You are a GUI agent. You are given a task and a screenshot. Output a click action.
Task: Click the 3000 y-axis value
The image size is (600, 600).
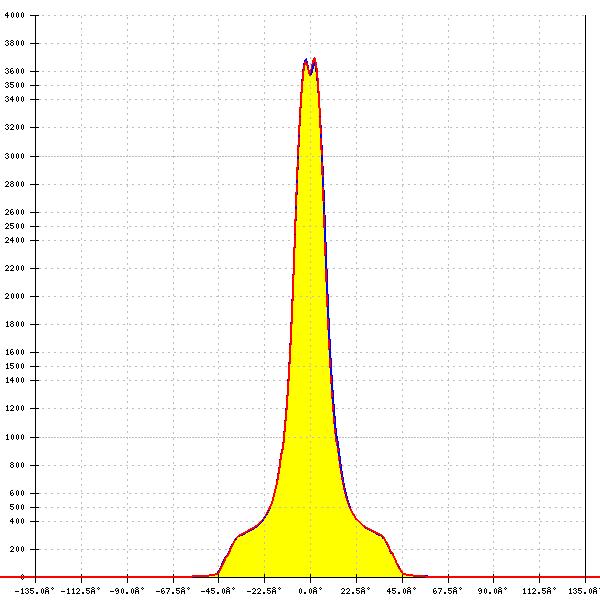pos(15,156)
